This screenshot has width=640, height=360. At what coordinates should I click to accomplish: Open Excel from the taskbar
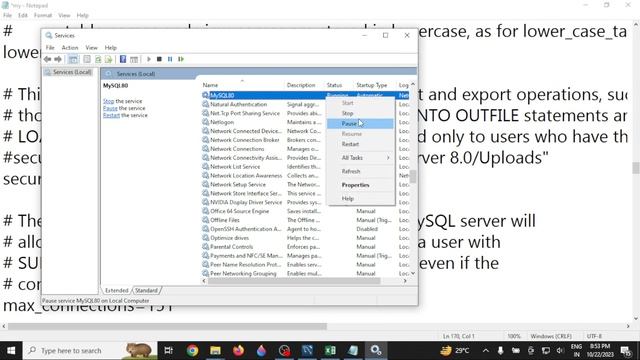point(330,350)
